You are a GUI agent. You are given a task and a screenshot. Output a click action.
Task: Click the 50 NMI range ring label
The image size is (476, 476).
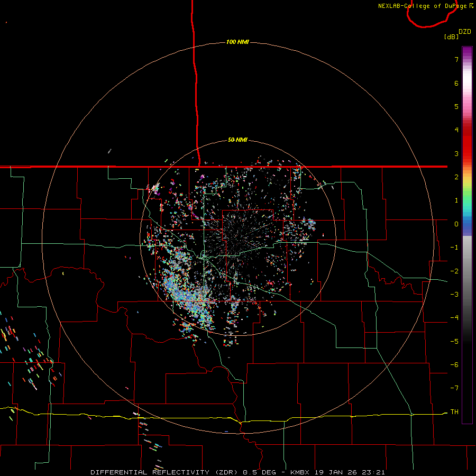pyautogui.click(x=237, y=140)
